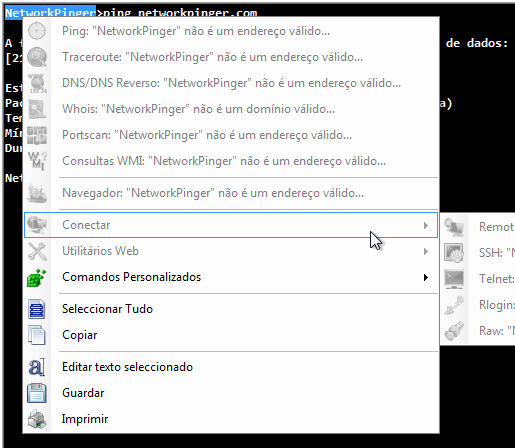The width and height of the screenshot is (515, 448).
Task: Click the Editar texto seleccionado icon
Action: [x=37, y=367]
